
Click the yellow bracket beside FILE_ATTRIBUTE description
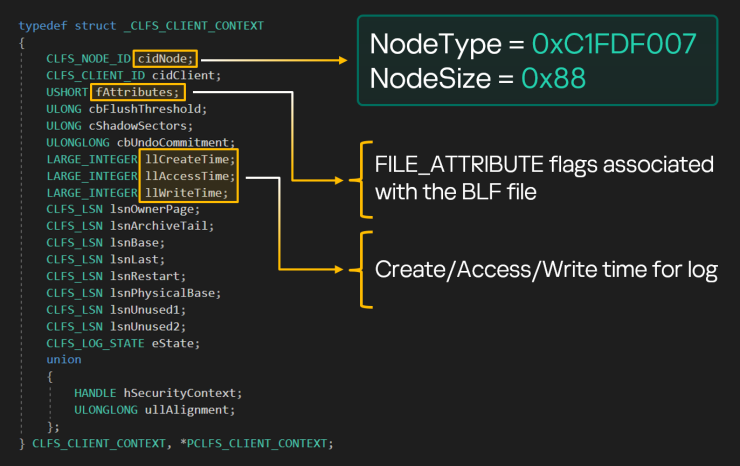(364, 177)
